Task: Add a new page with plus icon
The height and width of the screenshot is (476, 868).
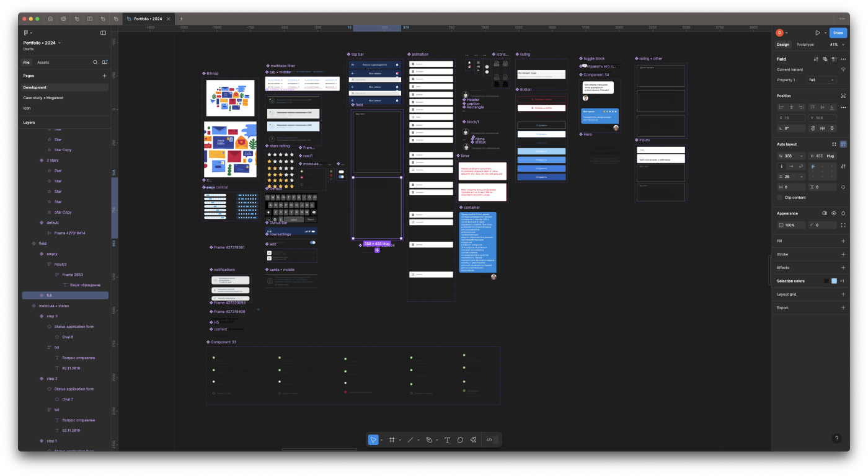Action: point(104,76)
